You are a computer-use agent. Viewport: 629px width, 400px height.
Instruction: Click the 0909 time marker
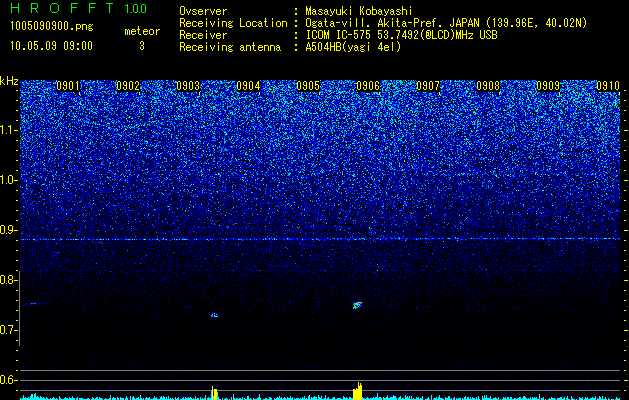(548, 86)
